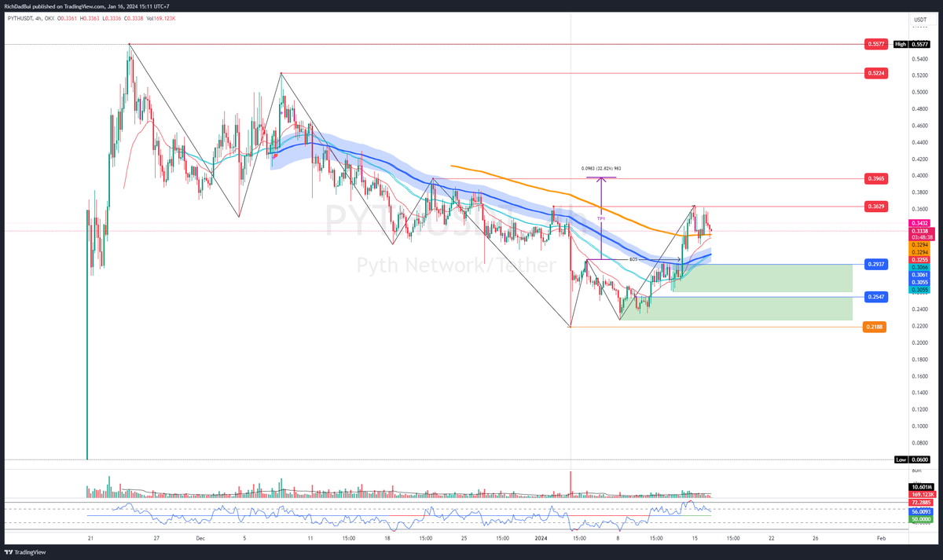Click the teal 0.3066 price axis label

pos(919,268)
